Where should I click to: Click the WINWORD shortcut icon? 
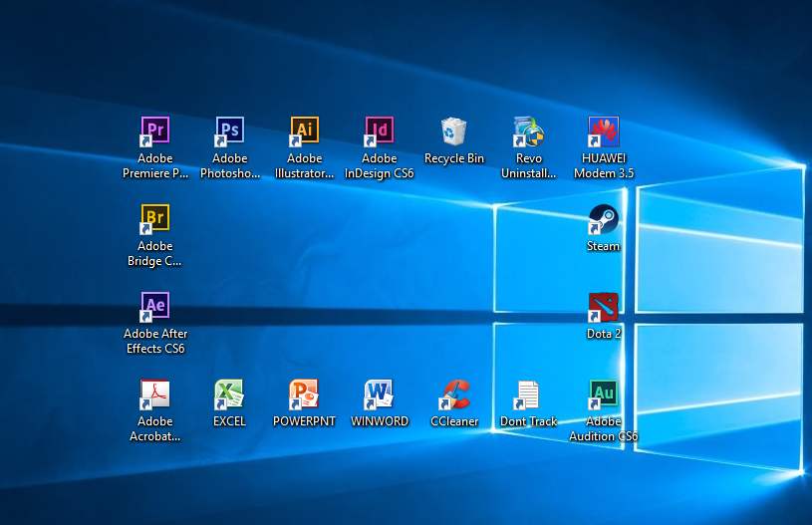click(x=379, y=394)
